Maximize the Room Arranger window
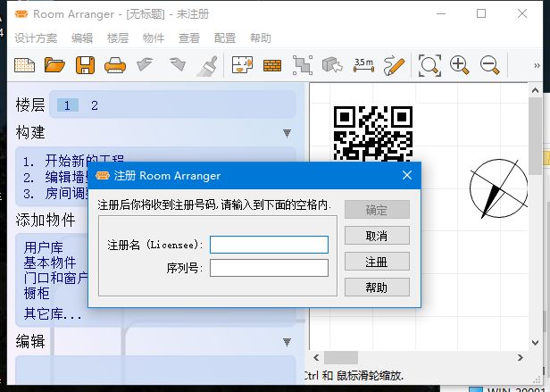This screenshot has height=392, width=550. 481,13
